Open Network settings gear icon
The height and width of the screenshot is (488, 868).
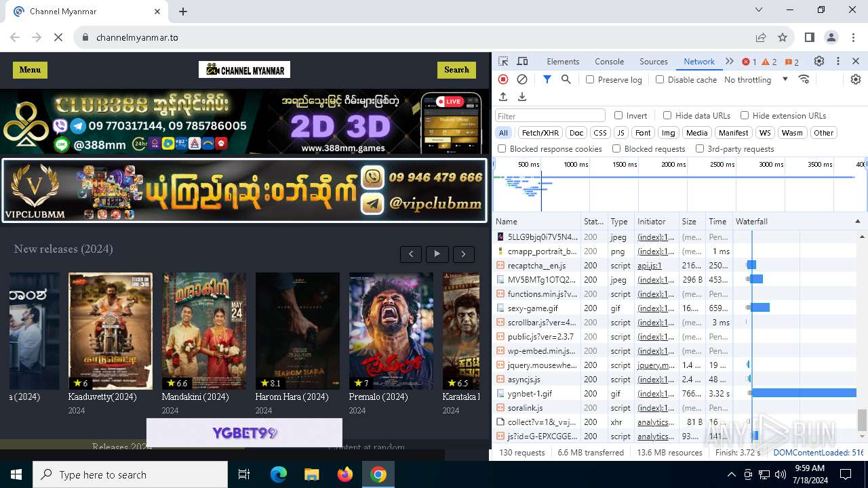click(x=856, y=79)
